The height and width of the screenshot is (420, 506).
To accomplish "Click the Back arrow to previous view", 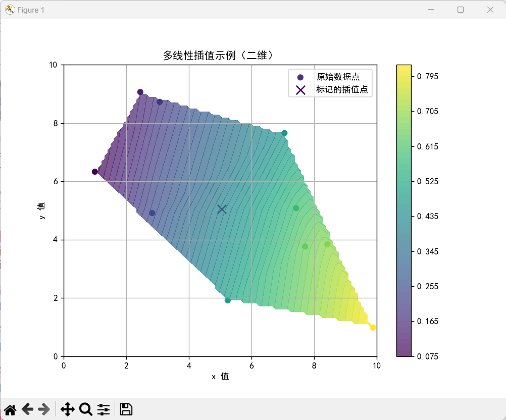I will [28, 409].
